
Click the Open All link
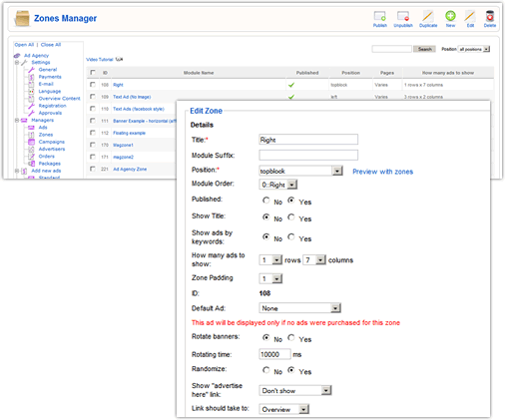click(24, 45)
